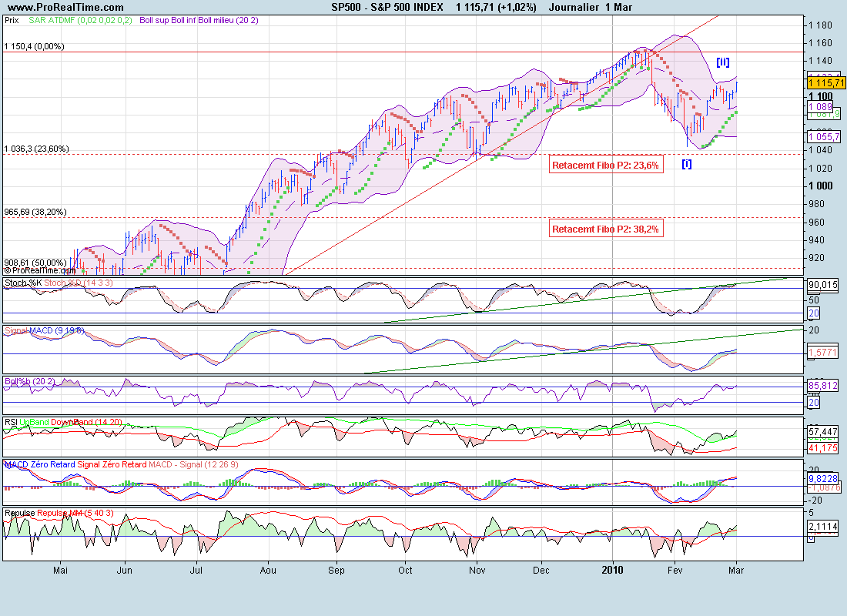Click the 1 Mar date in header
847x616 pixels.
618,7
